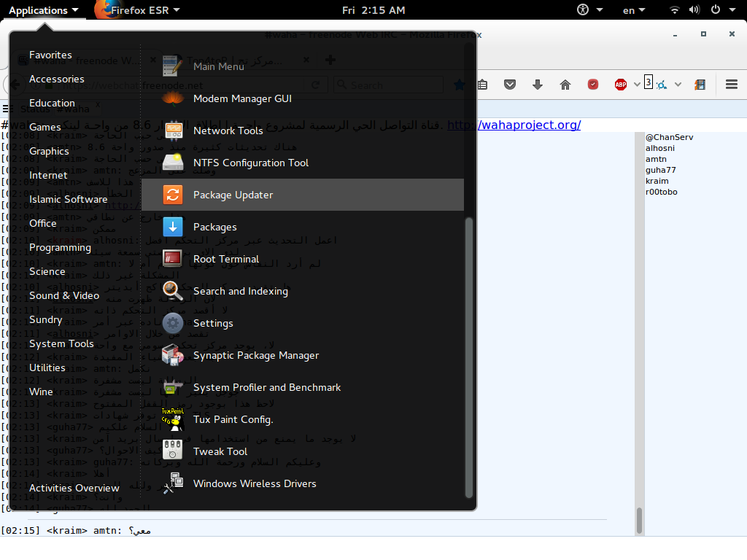Launch Tux Paint Config.
This screenshot has height=560, width=747.
pyautogui.click(x=233, y=419)
